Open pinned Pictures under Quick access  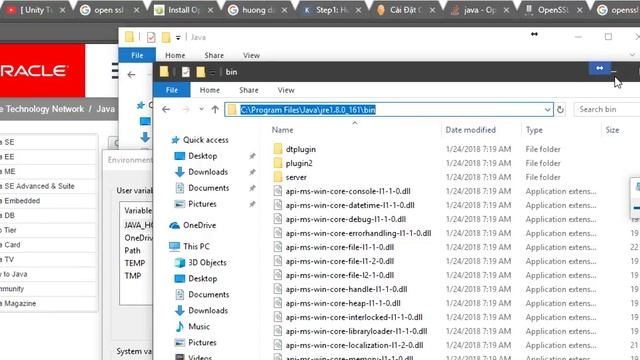pyautogui.click(x=202, y=204)
